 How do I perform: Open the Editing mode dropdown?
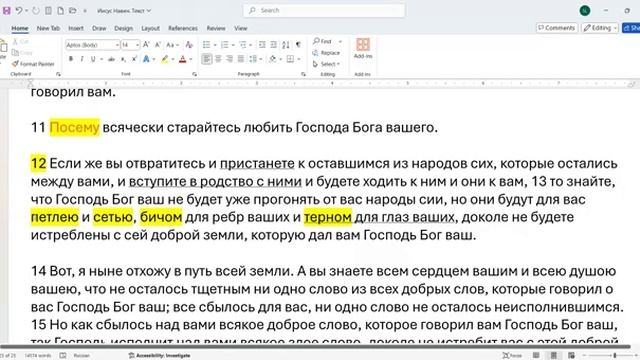[600, 28]
